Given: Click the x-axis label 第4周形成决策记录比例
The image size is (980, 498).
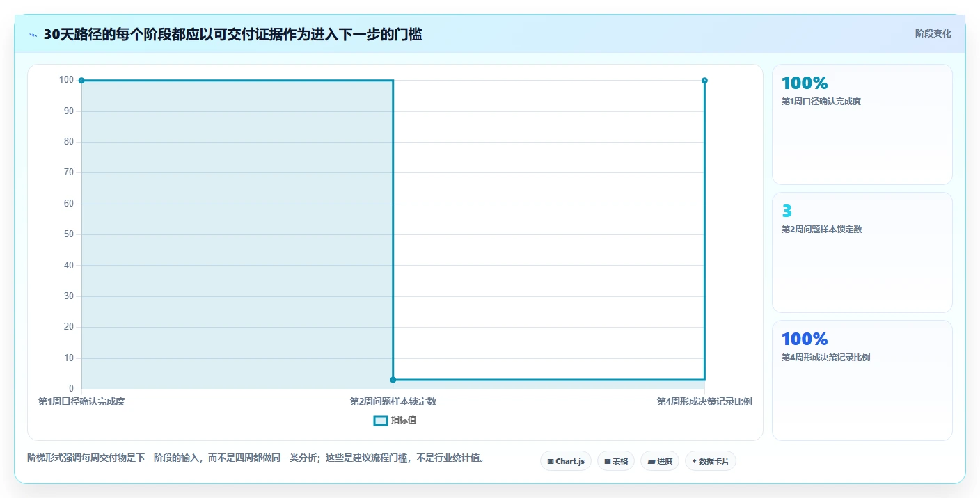Looking at the screenshot, I should pos(704,402).
